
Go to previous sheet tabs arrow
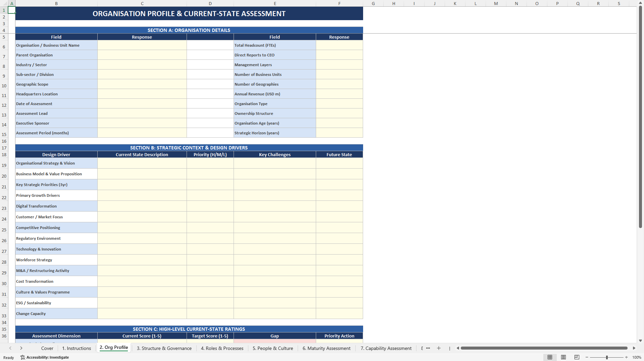coord(10,348)
